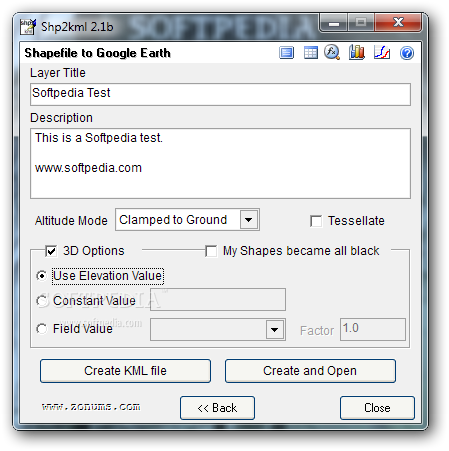Screen dimensions: 449x451
Task: Minimize the Shp2kml window
Action: (x=334, y=23)
